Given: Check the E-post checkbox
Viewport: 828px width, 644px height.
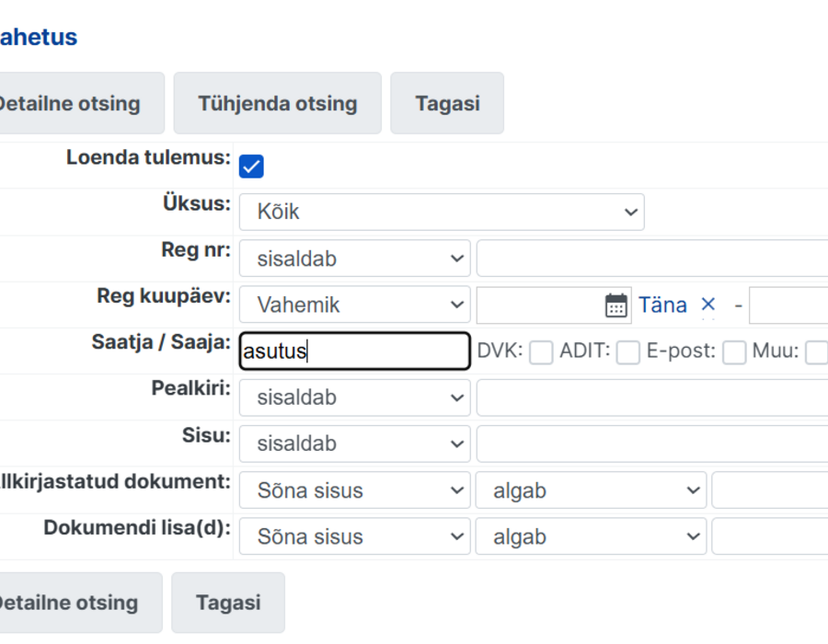Looking at the screenshot, I should [x=734, y=352].
